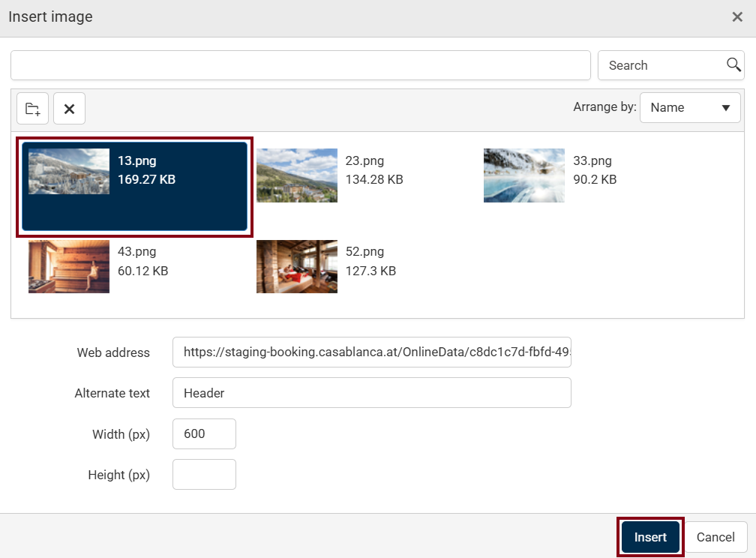This screenshot has height=558, width=756.
Task: Click the 52.png file name
Action: click(364, 251)
